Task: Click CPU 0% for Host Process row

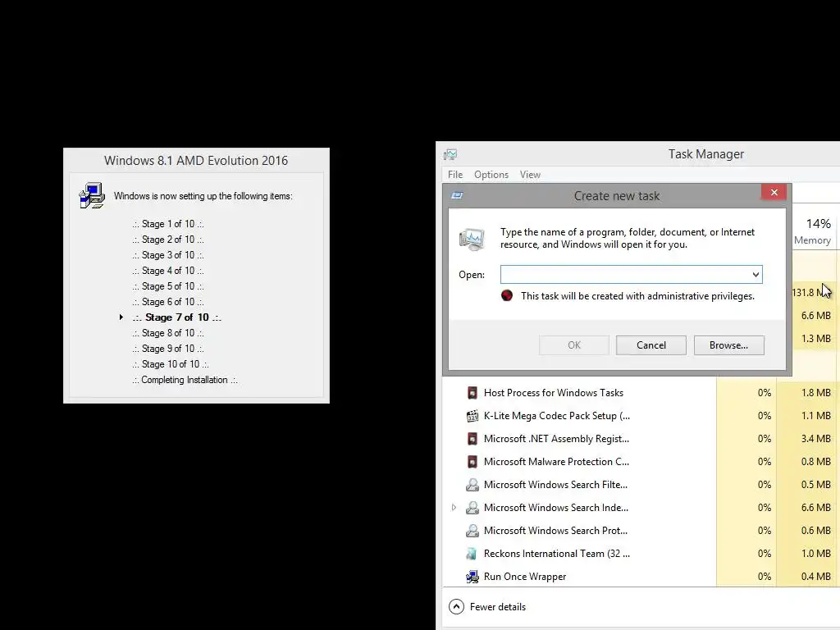Action: pyautogui.click(x=764, y=393)
